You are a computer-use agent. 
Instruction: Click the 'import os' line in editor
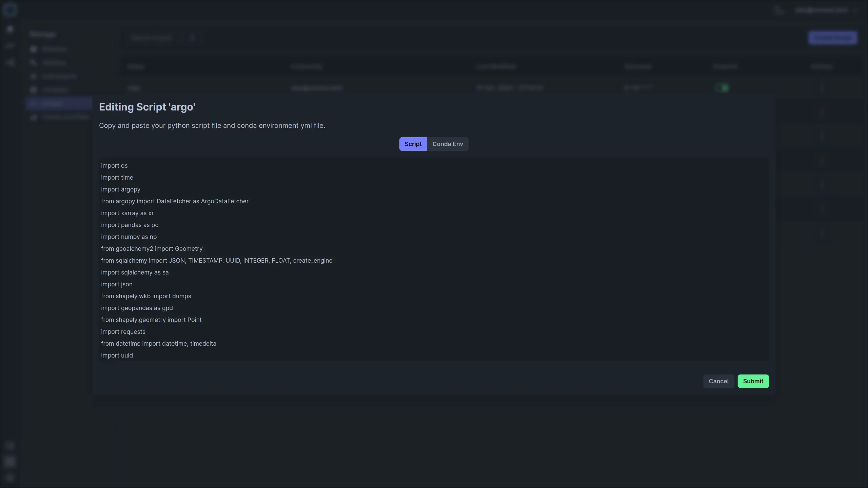114,166
